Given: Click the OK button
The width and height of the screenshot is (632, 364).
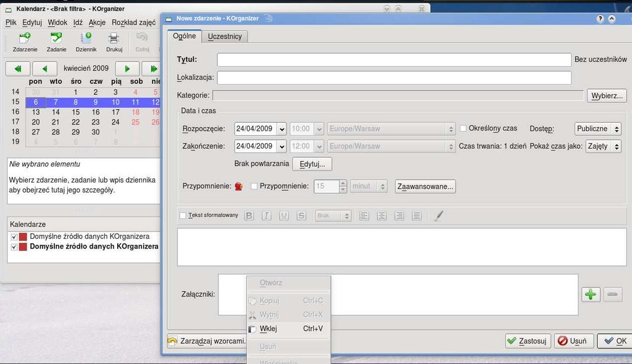Looking at the screenshot, I should (615, 341).
